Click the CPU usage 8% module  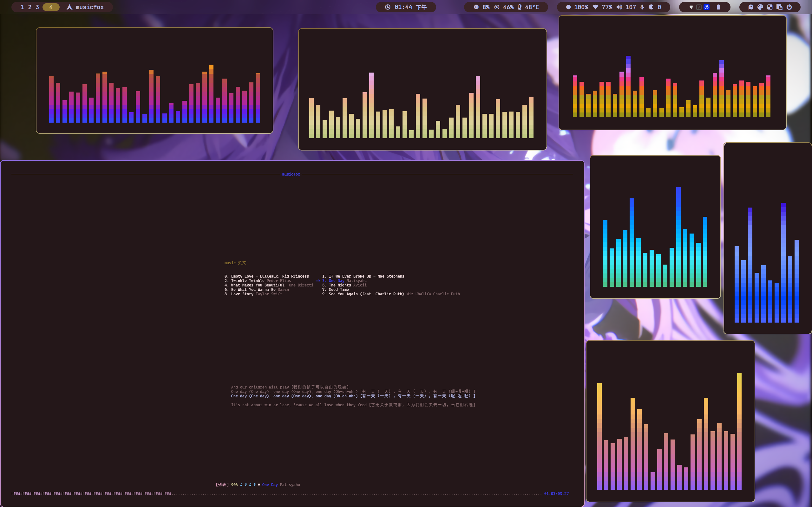pos(481,7)
